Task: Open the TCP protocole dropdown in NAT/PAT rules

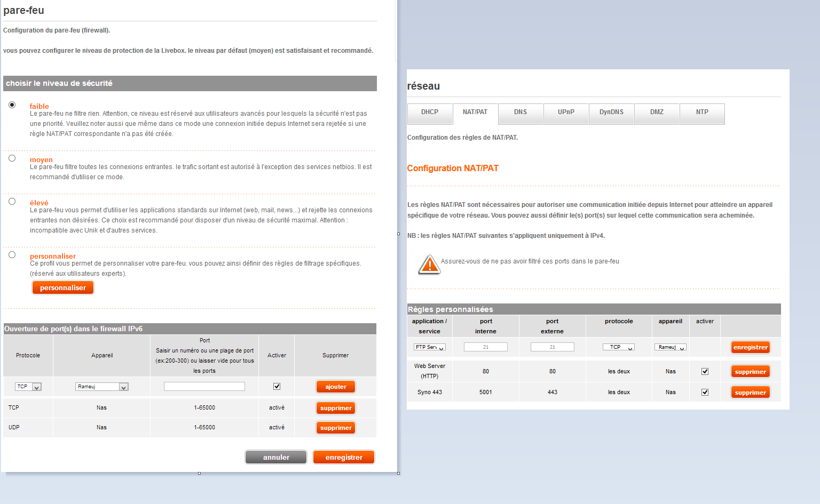Action: tap(619, 347)
